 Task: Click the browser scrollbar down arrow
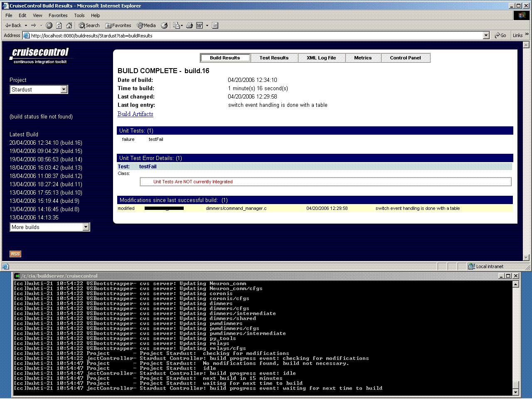click(526, 257)
